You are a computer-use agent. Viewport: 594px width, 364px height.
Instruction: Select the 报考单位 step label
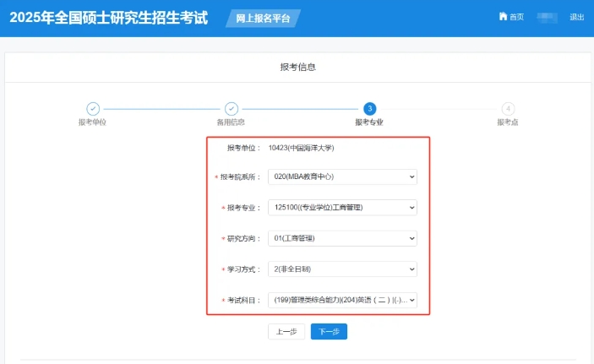click(93, 122)
